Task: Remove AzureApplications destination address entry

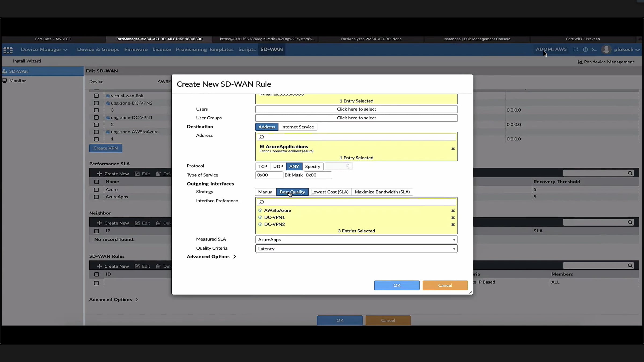Action: 453,149
